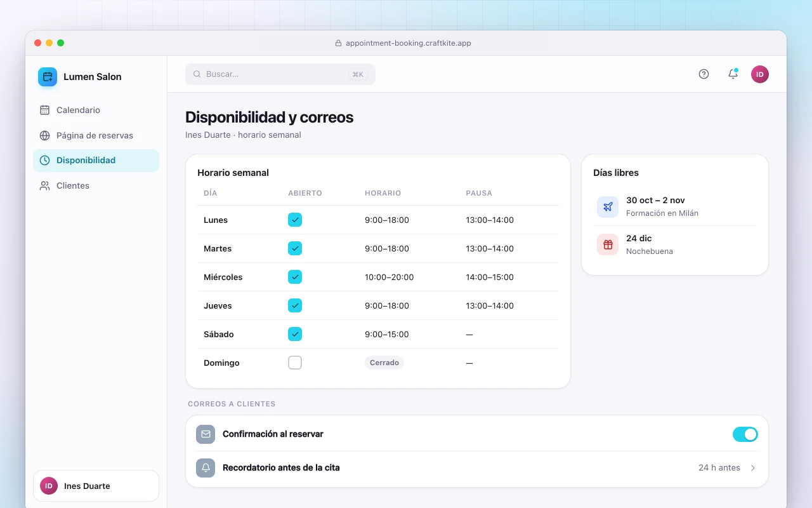Go to Calendario in the sidebar

pyautogui.click(x=96, y=110)
